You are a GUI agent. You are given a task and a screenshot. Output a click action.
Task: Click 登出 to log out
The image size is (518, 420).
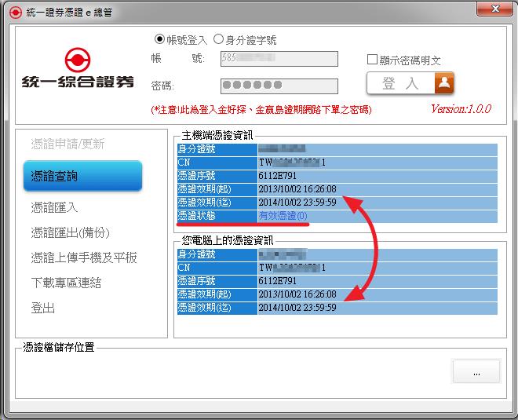point(42,308)
